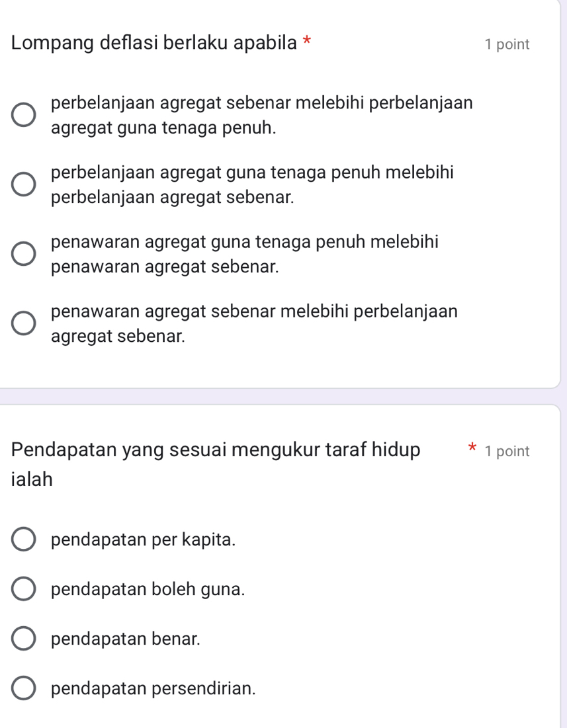Click the answer text 'pendapatan persendirian.'
The width and height of the screenshot is (567, 728).
click(x=153, y=688)
